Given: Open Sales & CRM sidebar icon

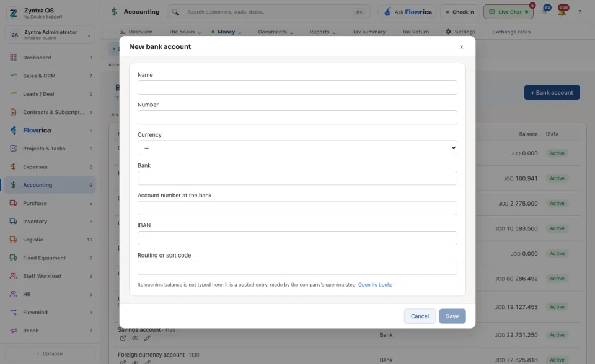Looking at the screenshot, I should point(13,76).
